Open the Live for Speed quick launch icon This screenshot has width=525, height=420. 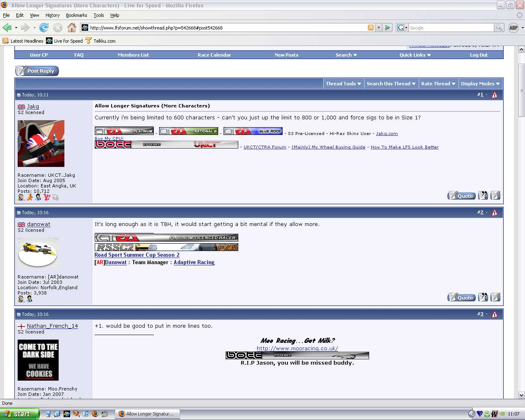click(67, 414)
